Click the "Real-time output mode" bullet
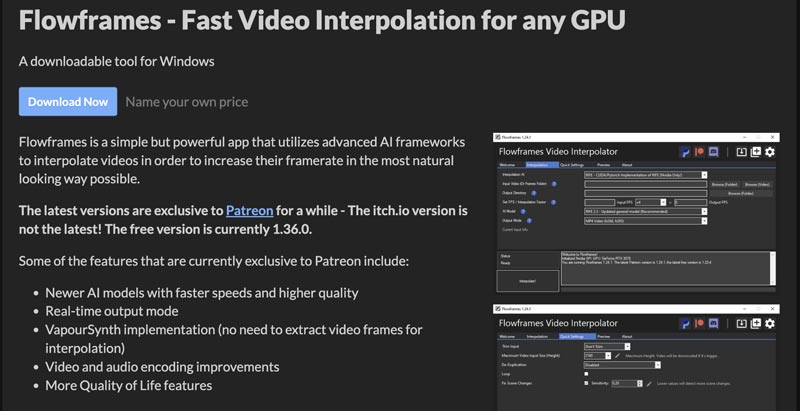 pos(112,311)
